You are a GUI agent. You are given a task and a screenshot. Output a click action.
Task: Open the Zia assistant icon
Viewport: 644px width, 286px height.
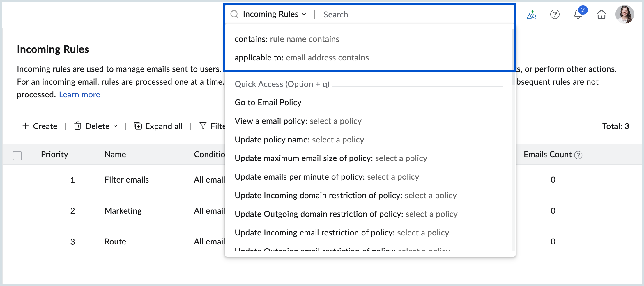pyautogui.click(x=531, y=14)
